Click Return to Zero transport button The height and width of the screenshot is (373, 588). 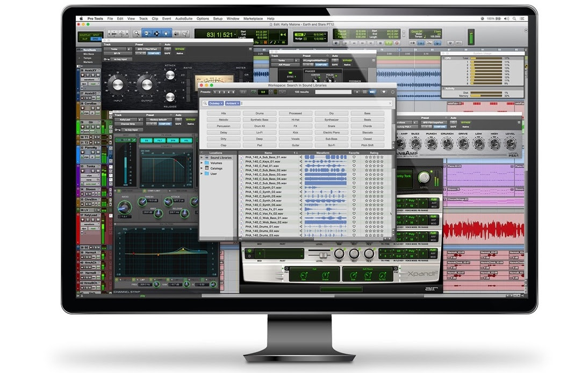pos(346,43)
